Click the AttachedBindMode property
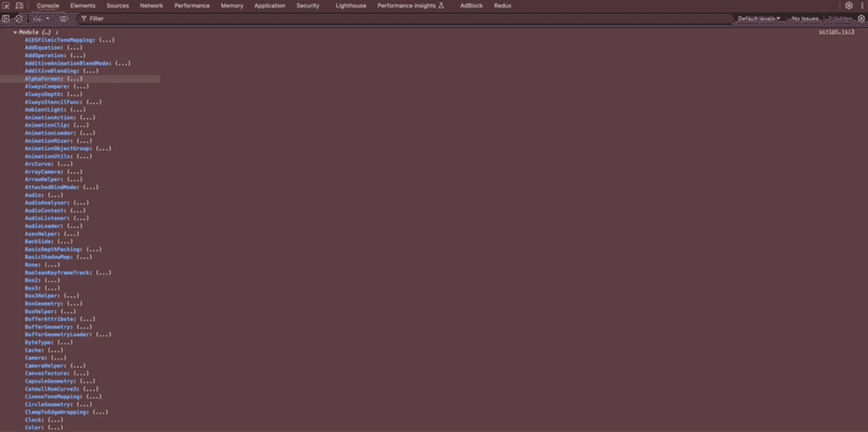Viewport: 868px width, 432px height. [61, 187]
